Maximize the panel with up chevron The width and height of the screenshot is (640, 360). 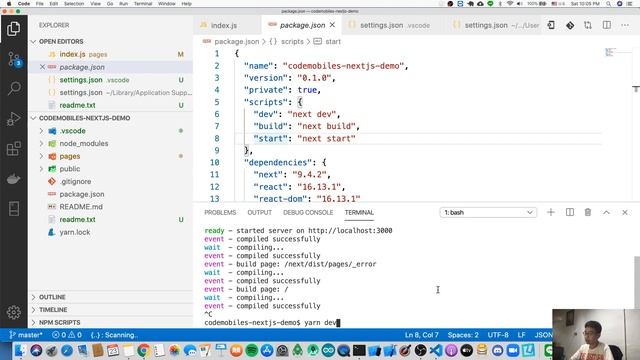pyautogui.click(x=607, y=212)
